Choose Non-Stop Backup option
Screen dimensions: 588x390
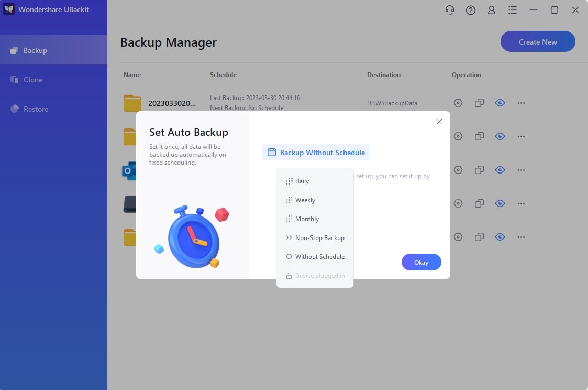pos(315,237)
